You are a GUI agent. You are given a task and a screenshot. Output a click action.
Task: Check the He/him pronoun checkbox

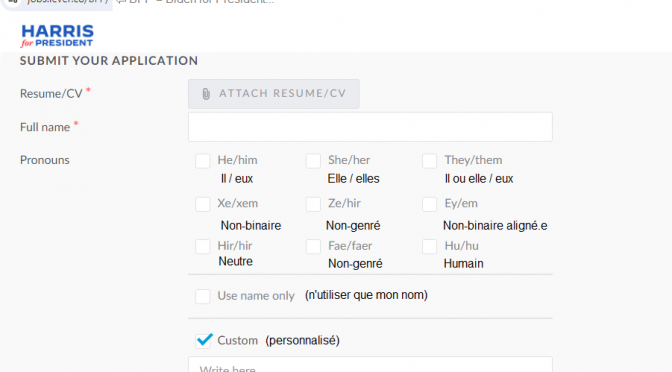(x=203, y=161)
